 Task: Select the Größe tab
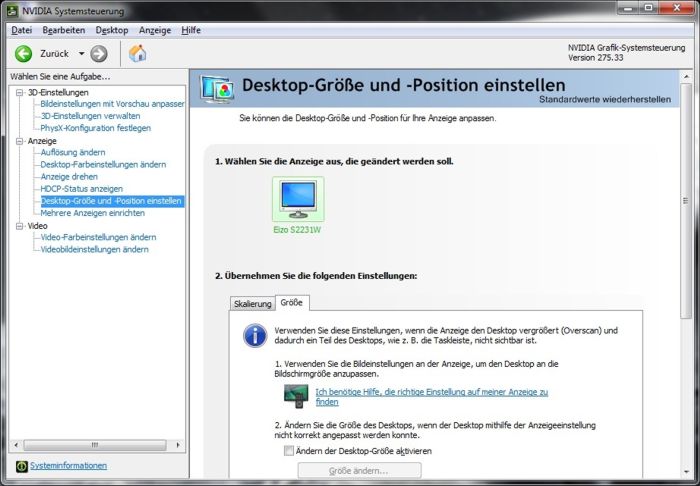click(x=292, y=303)
